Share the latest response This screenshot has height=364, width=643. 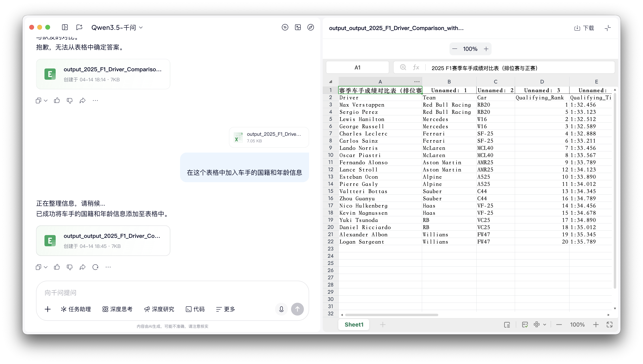82,267
